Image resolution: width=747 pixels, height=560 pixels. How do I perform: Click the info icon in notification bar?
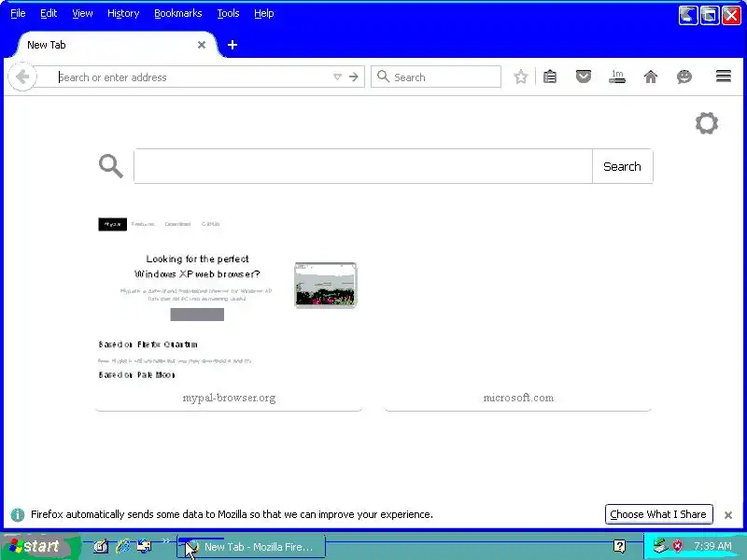coord(18,515)
